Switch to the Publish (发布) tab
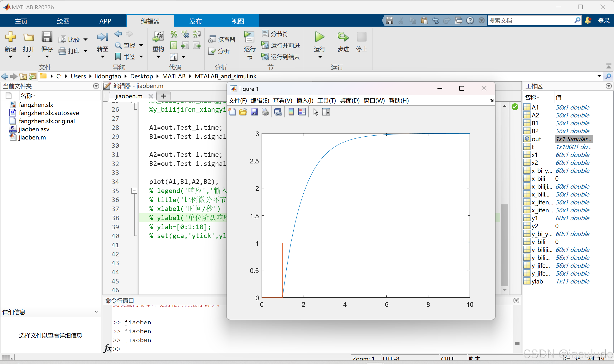 click(195, 21)
